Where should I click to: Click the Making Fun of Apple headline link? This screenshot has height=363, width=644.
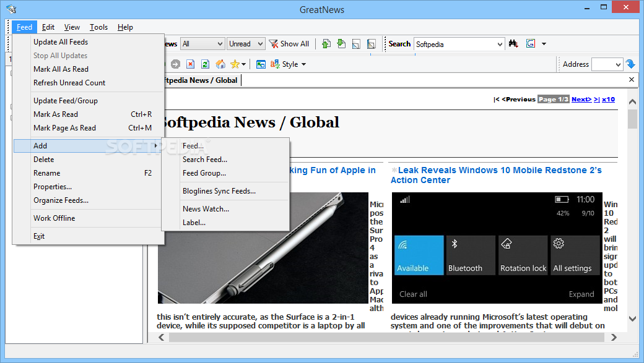333,170
